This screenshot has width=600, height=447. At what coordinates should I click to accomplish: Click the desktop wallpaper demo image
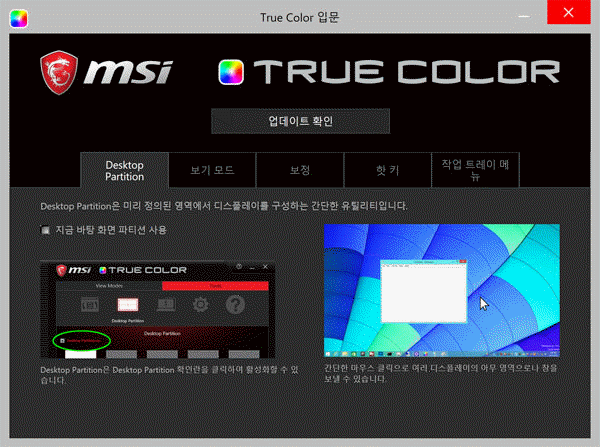coord(442,290)
